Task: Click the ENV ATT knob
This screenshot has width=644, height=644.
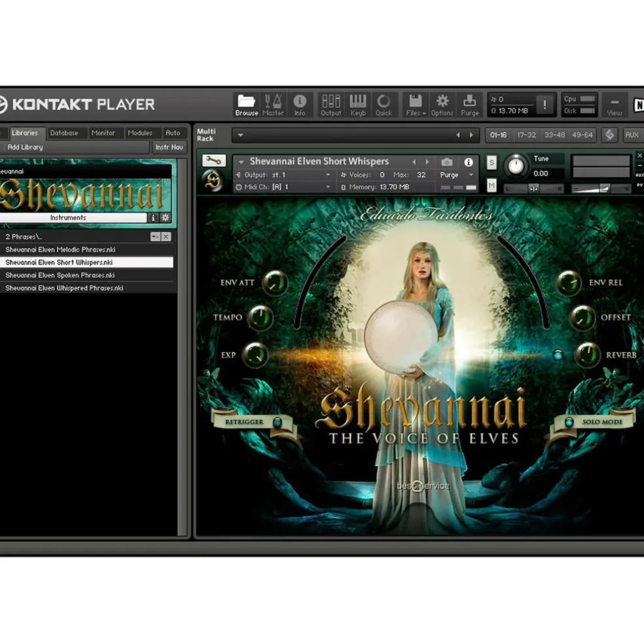Action: pyautogui.click(x=275, y=283)
